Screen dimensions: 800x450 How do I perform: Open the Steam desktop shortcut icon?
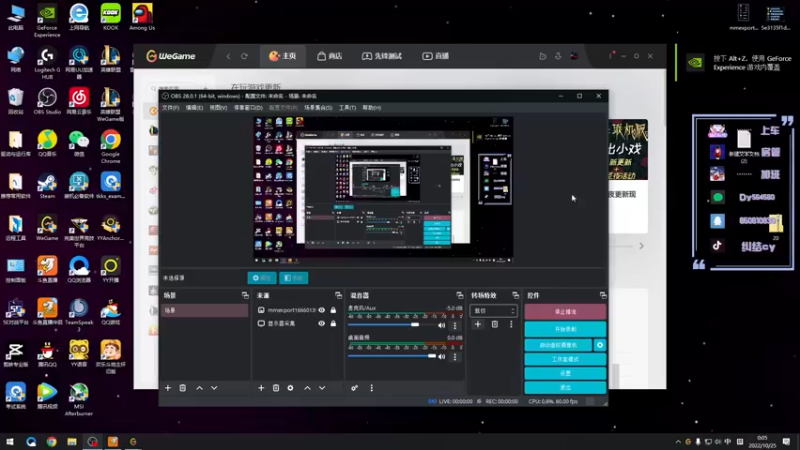tap(47, 186)
